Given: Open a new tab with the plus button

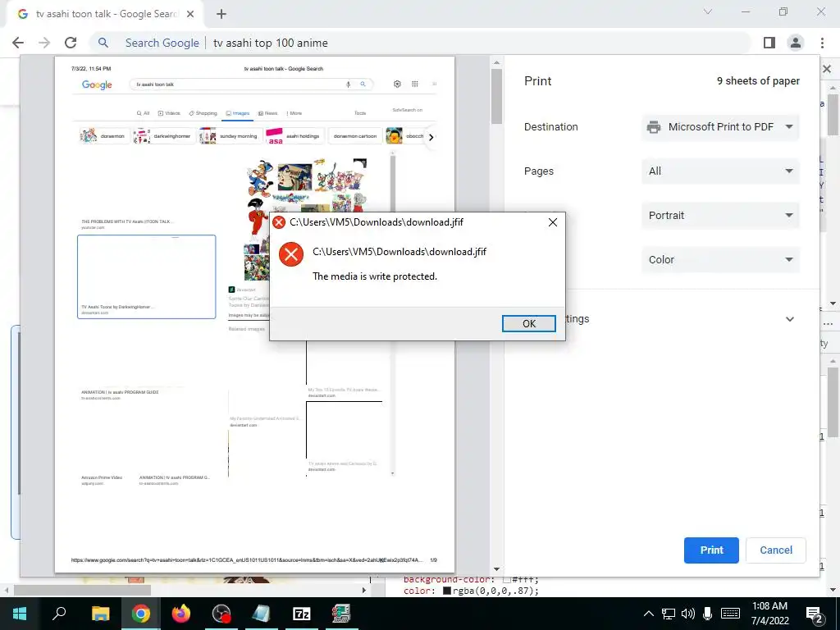Looking at the screenshot, I should [221, 15].
